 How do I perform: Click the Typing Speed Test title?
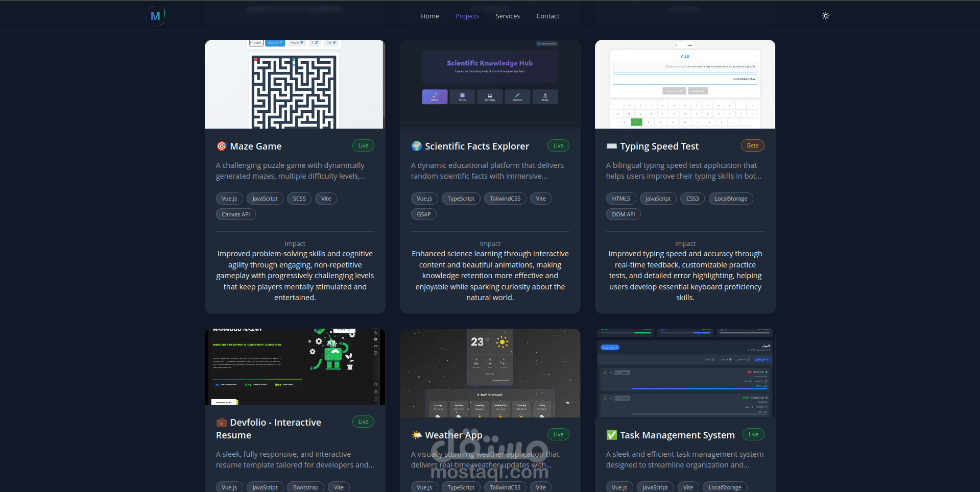(659, 146)
